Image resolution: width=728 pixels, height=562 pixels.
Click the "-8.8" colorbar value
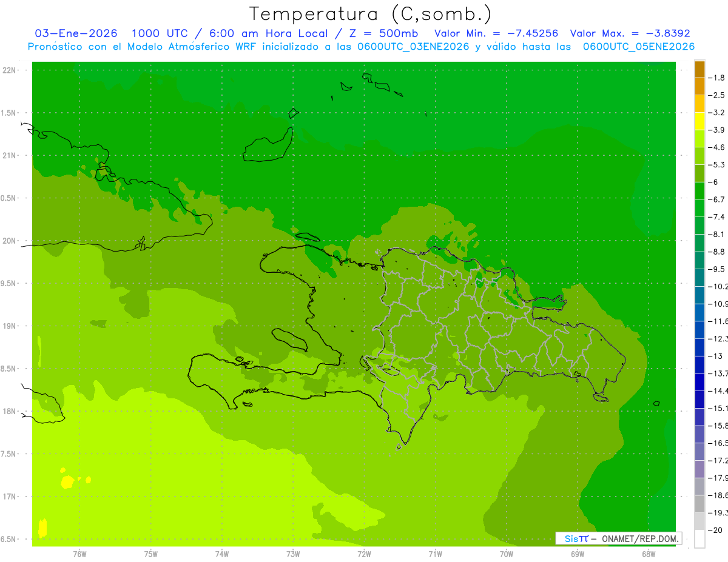point(716,252)
